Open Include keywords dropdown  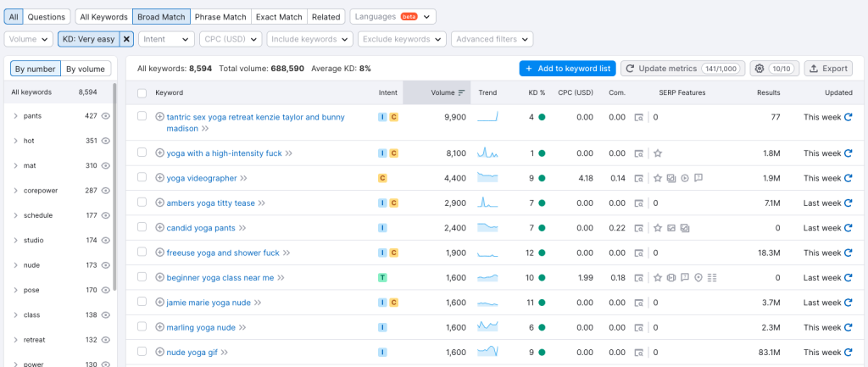click(x=310, y=39)
